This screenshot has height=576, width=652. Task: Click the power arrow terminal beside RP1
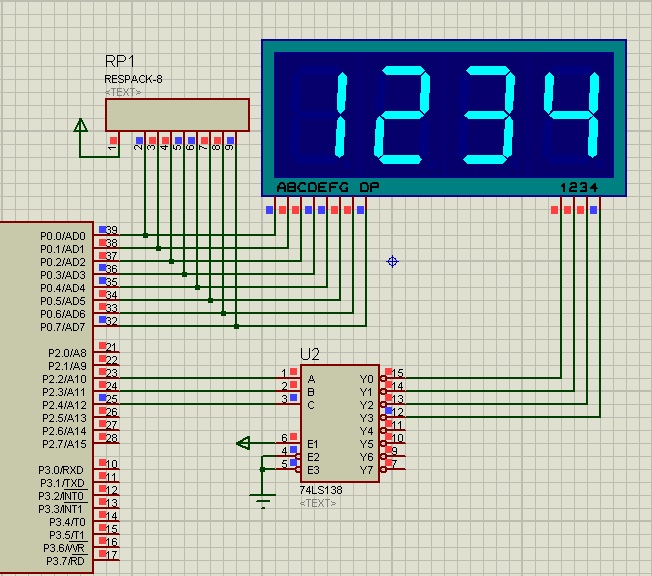[81, 125]
